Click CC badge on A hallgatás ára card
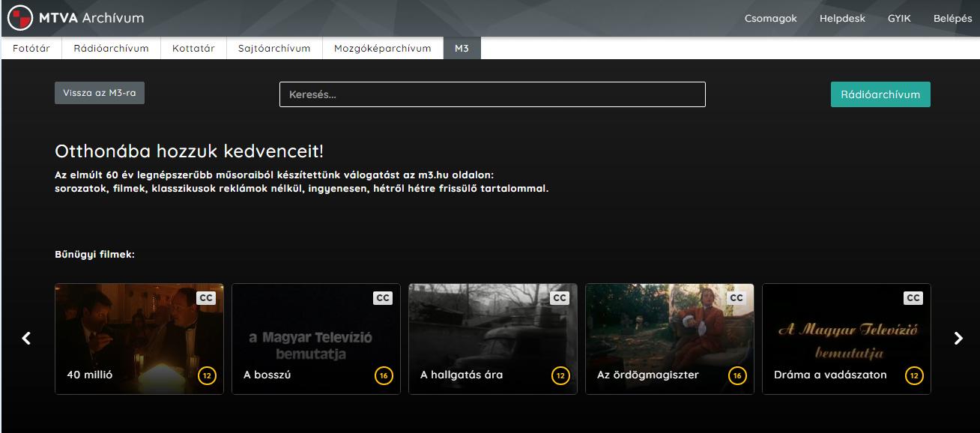Viewport: 980px width, 433px height. coord(560,298)
